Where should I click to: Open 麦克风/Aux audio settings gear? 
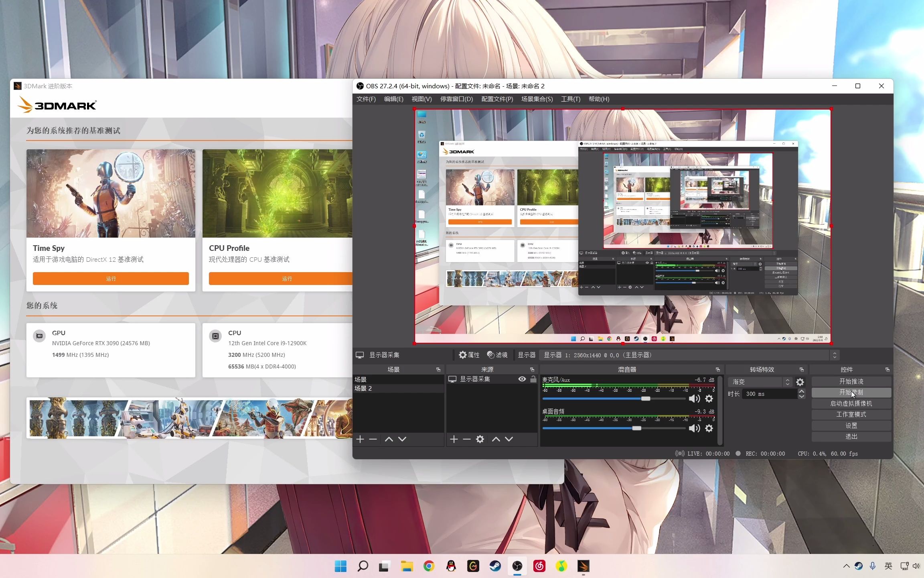click(709, 399)
